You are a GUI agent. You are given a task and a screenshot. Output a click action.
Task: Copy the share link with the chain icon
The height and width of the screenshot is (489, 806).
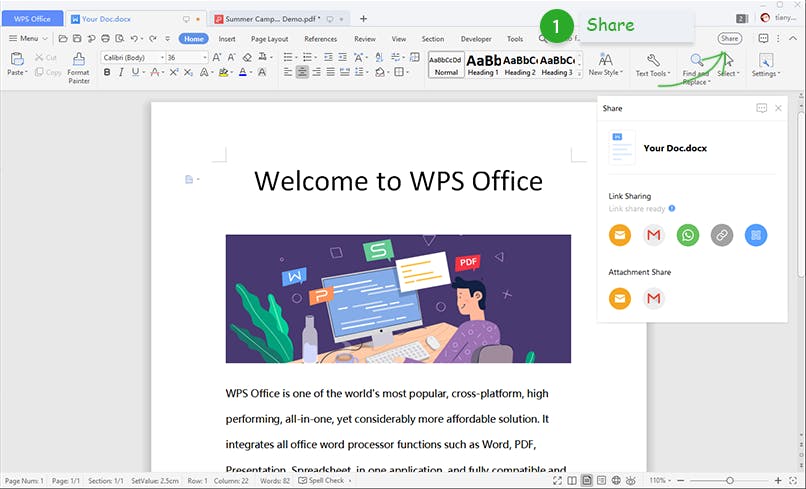pyautogui.click(x=722, y=235)
